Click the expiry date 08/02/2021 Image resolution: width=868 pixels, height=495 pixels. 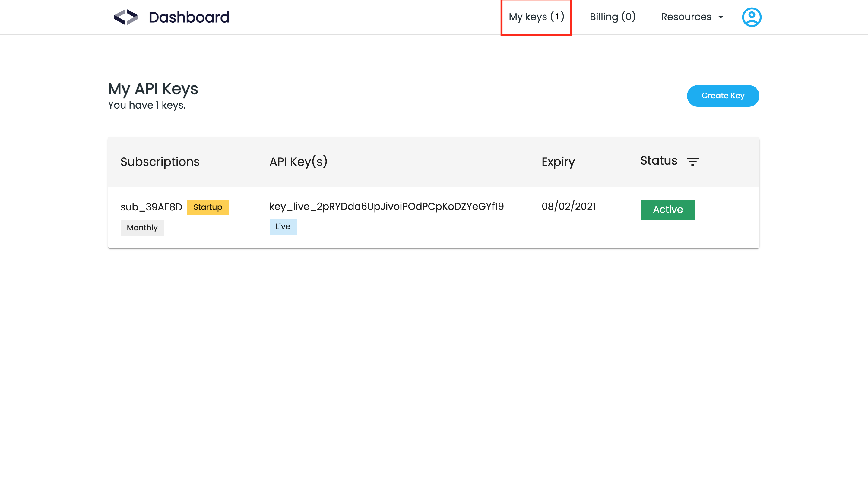[568, 207]
